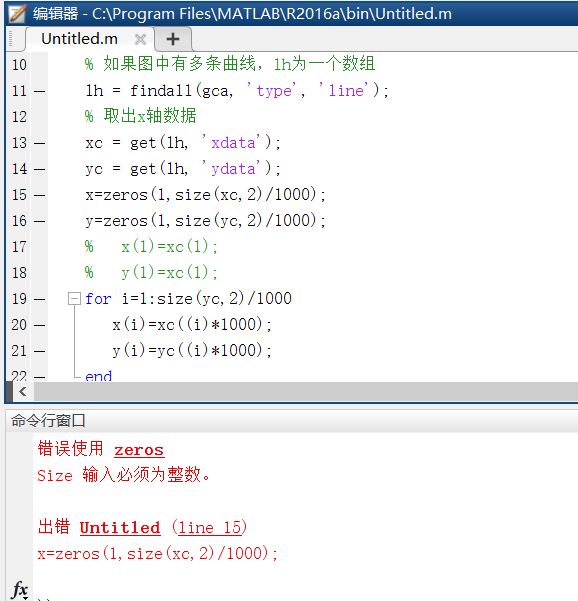This screenshot has width=578, height=601.
Task: Click error text Size 输入必须为整数
Action: (124, 475)
